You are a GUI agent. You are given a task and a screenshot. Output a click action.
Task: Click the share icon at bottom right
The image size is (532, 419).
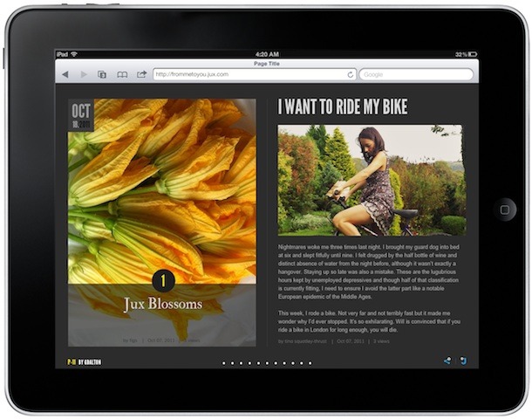point(448,361)
